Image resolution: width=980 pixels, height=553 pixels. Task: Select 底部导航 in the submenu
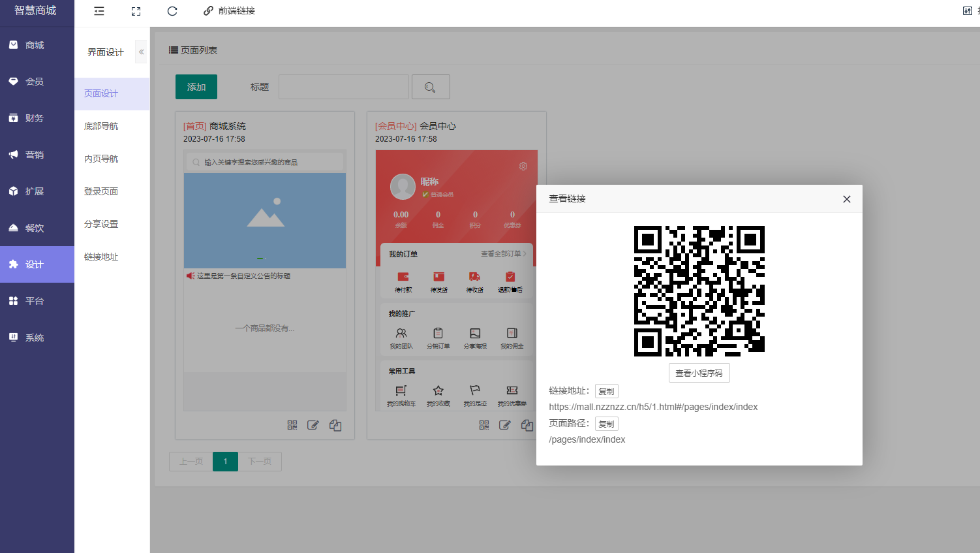click(112, 126)
